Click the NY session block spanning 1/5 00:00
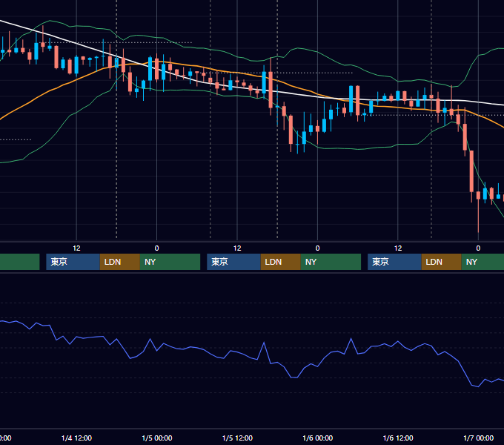 pyautogui.click(x=170, y=262)
